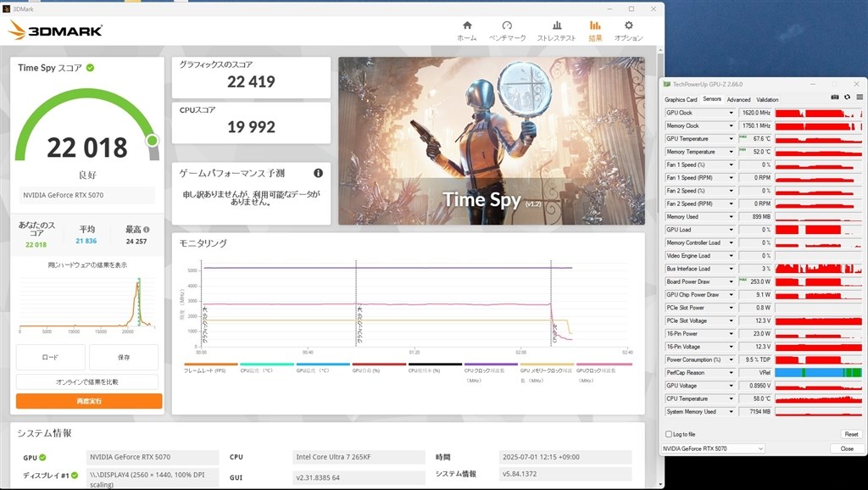
Task: Click graphics score value 22 419
Action: pyautogui.click(x=251, y=82)
